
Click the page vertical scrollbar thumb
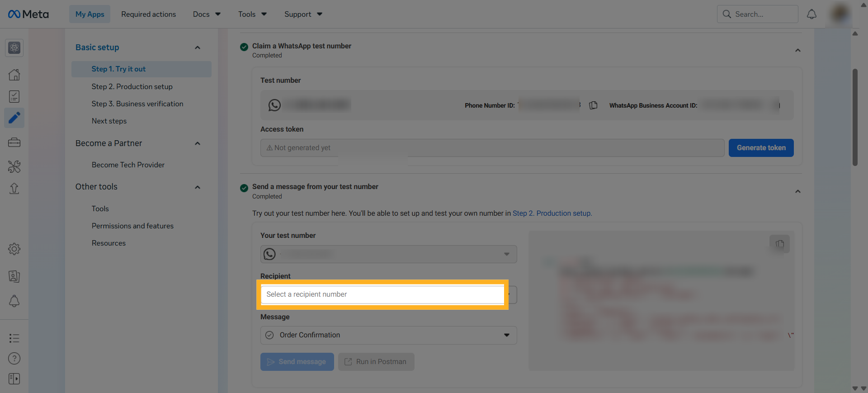855,117
